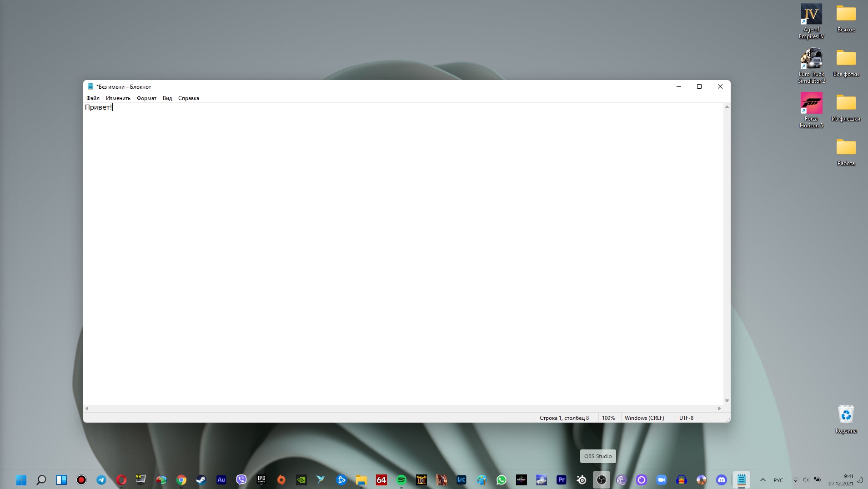Open Telegram from the taskbar
Image resolution: width=868 pixels, height=489 pixels.
[x=101, y=480]
